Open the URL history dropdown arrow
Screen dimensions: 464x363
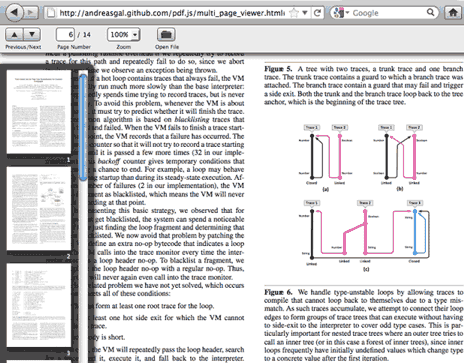[305, 13]
